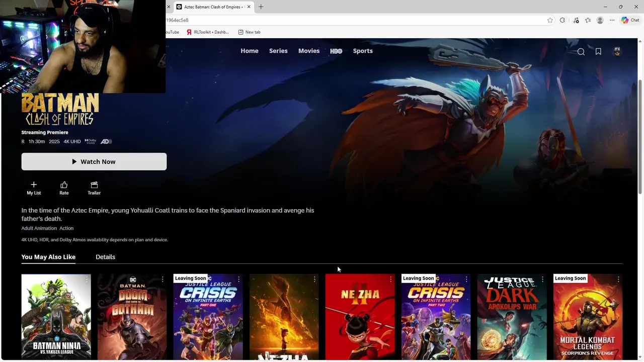Open a new browser tab with plus
Viewport: 644px width, 362px height.
coord(261,7)
